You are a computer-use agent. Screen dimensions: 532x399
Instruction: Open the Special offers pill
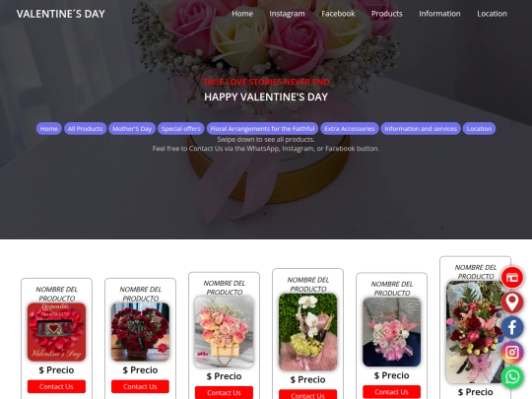click(181, 129)
